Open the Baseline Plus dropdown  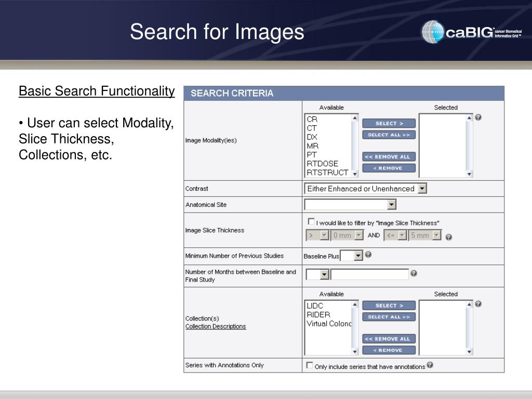coord(352,256)
